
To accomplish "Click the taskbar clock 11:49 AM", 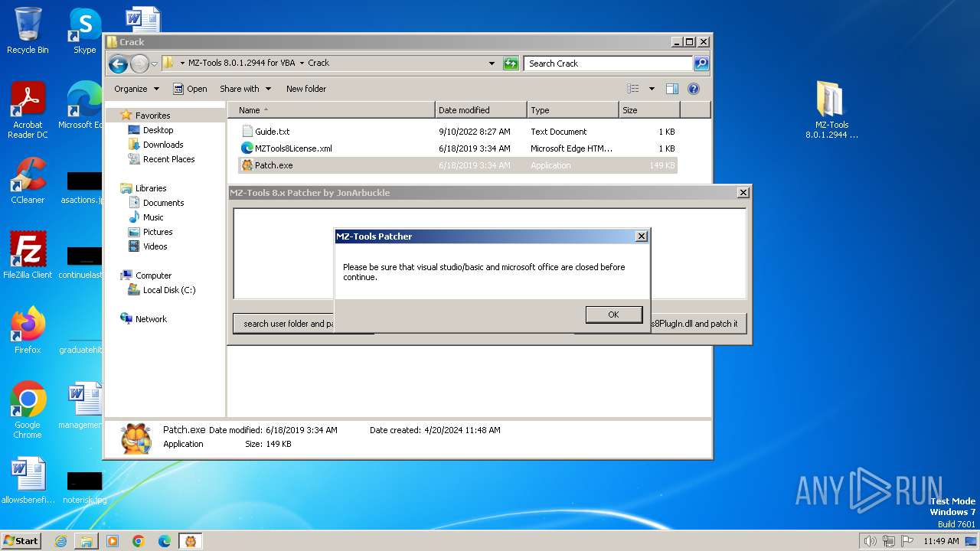I will click(x=941, y=541).
